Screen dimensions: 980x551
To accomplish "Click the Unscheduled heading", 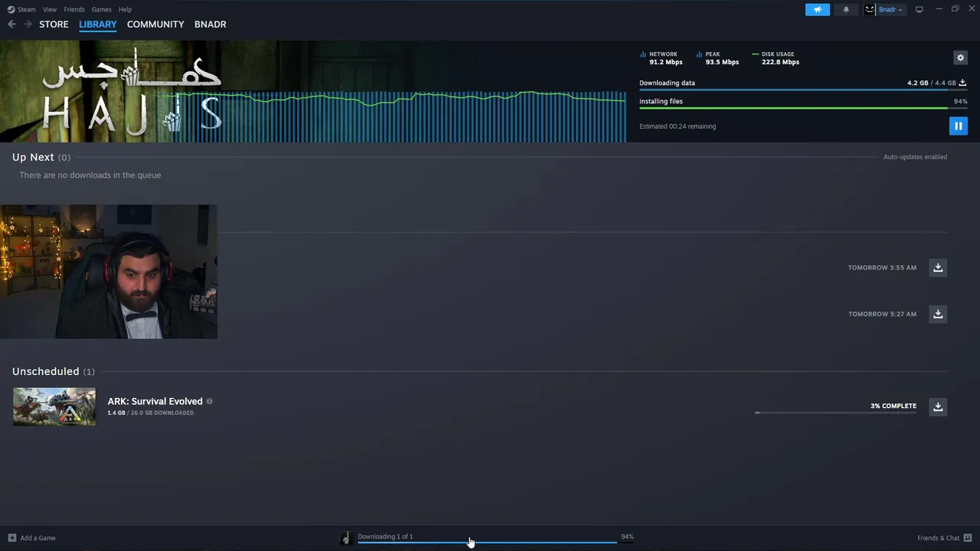I will (45, 371).
